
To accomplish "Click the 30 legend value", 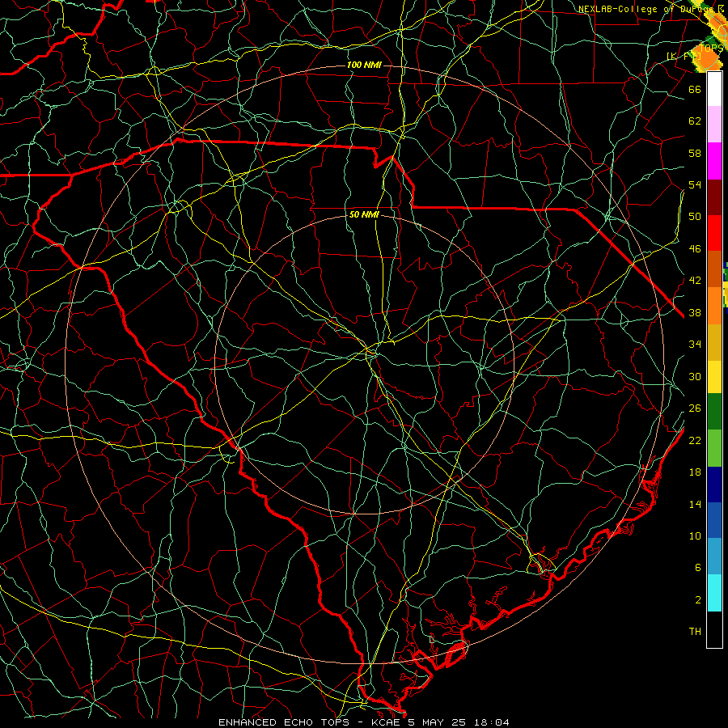I will point(695,376).
